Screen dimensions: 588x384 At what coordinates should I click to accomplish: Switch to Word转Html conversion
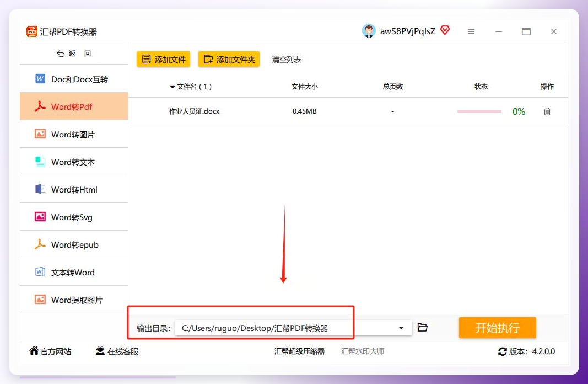74,189
